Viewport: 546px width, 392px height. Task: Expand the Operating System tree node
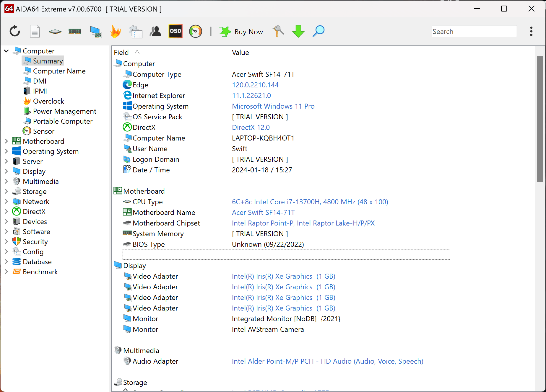click(6, 151)
